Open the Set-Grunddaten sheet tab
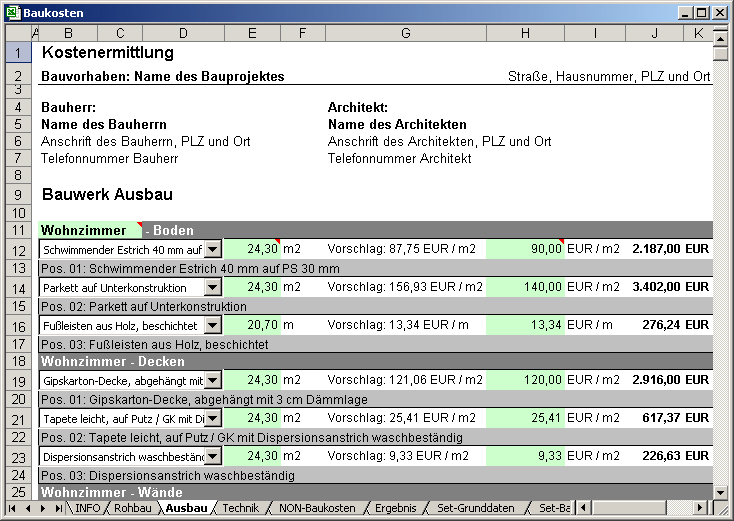This screenshot has width=734, height=521. click(x=476, y=508)
